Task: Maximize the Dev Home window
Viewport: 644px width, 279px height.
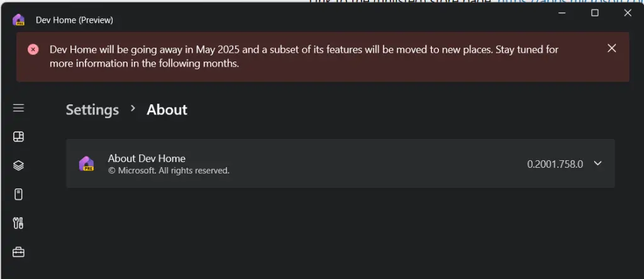Action: (x=594, y=13)
